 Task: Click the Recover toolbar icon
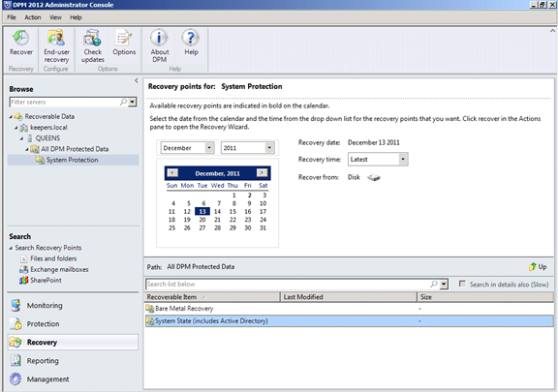(20, 38)
